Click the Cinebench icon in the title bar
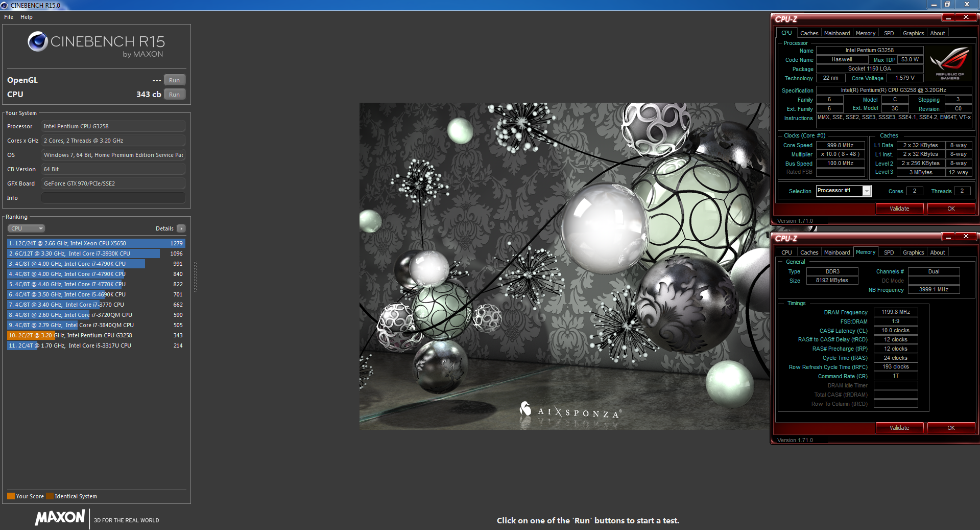Image resolution: width=980 pixels, height=530 pixels. click(4, 5)
